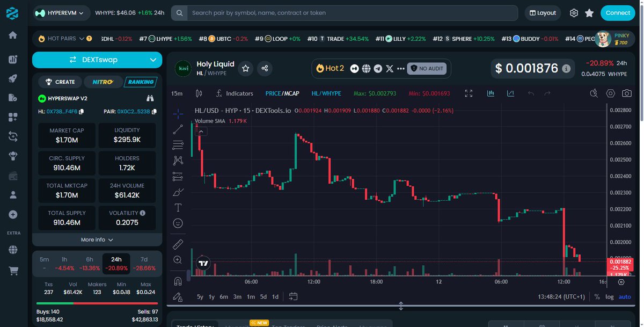Select the emoji sticker tool
The image size is (644, 327).
[x=178, y=223]
